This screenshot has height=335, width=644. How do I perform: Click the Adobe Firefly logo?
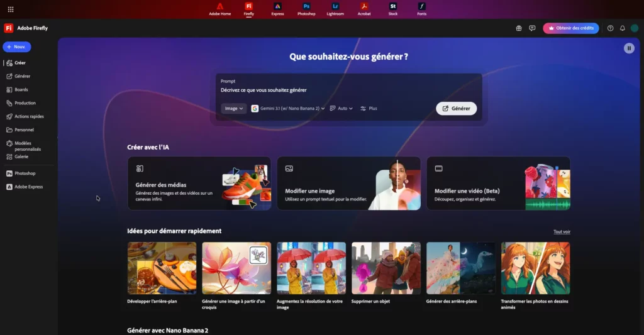(x=9, y=28)
